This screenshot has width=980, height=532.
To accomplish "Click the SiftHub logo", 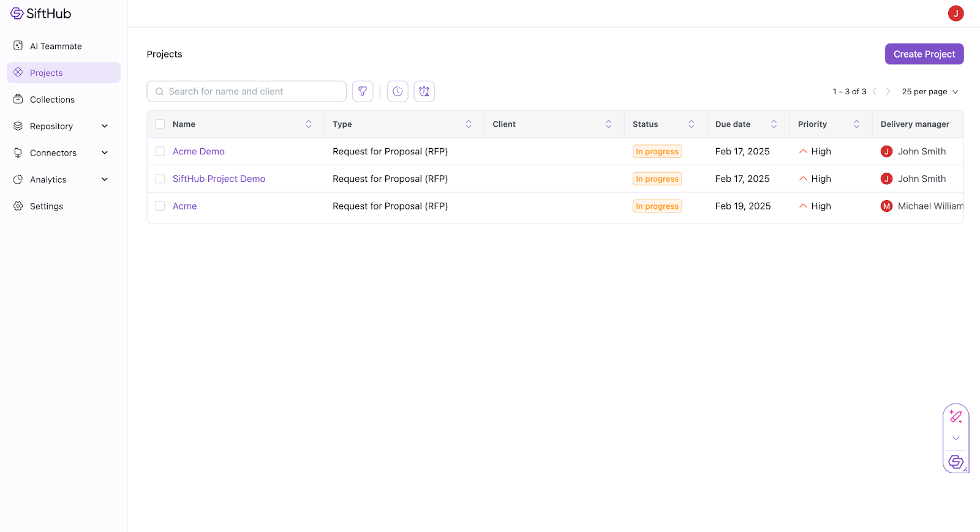I will 41,13.
